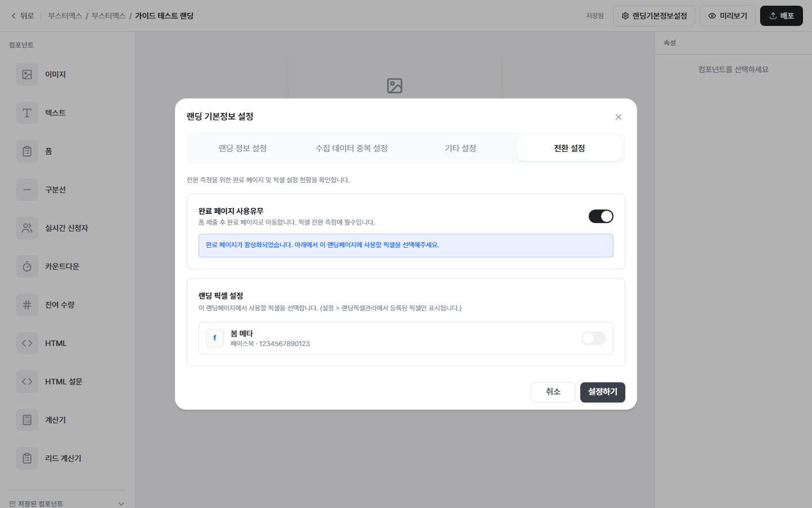
Task: Select the 카운트다운 timer icon
Action: 27,266
